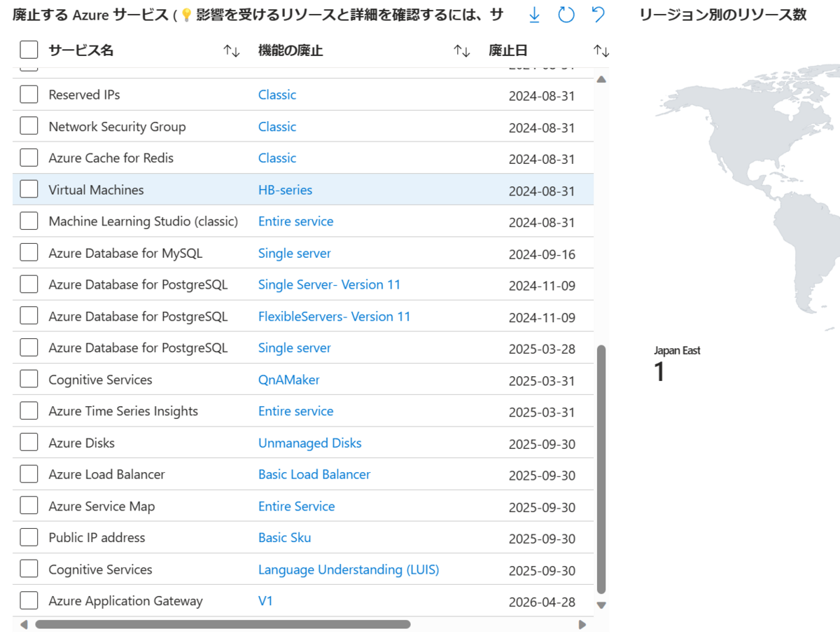The width and height of the screenshot is (840, 636).
Task: Click the Public IP address name cell
Action: click(x=97, y=537)
